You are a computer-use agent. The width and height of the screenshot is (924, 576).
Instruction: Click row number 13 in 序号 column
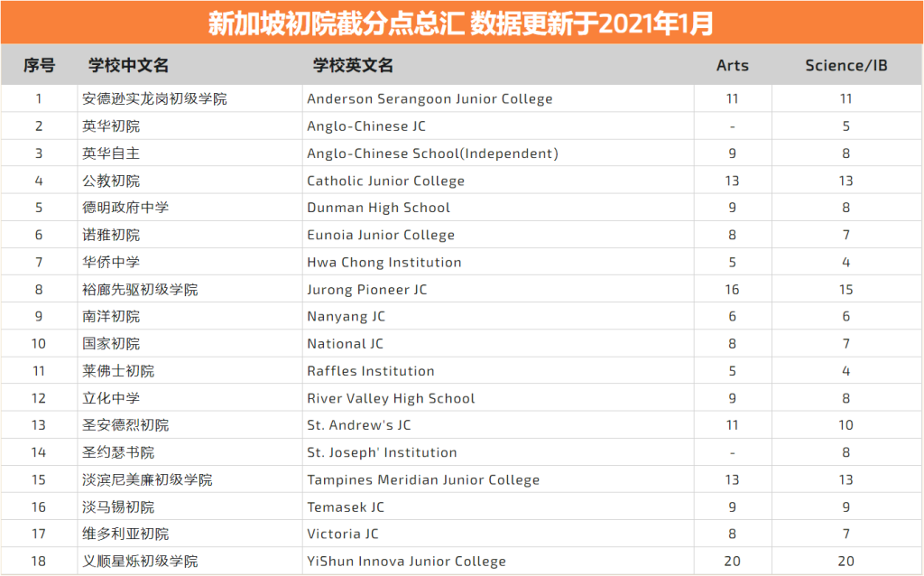pyautogui.click(x=38, y=425)
